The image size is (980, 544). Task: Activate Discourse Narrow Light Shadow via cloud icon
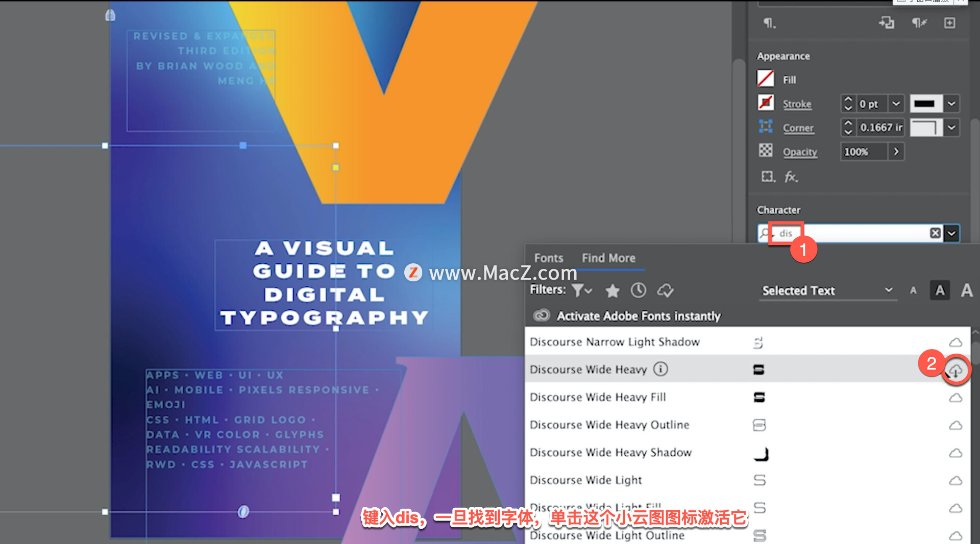tap(955, 342)
